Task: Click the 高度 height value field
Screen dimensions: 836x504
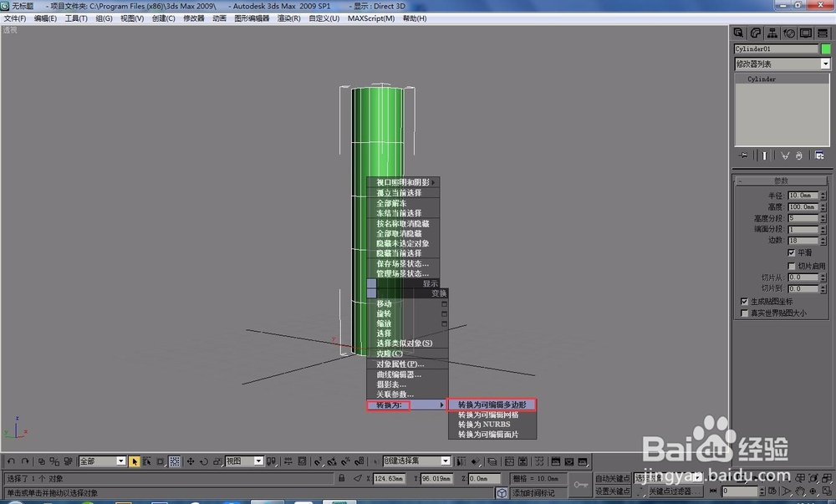Action: click(803, 206)
